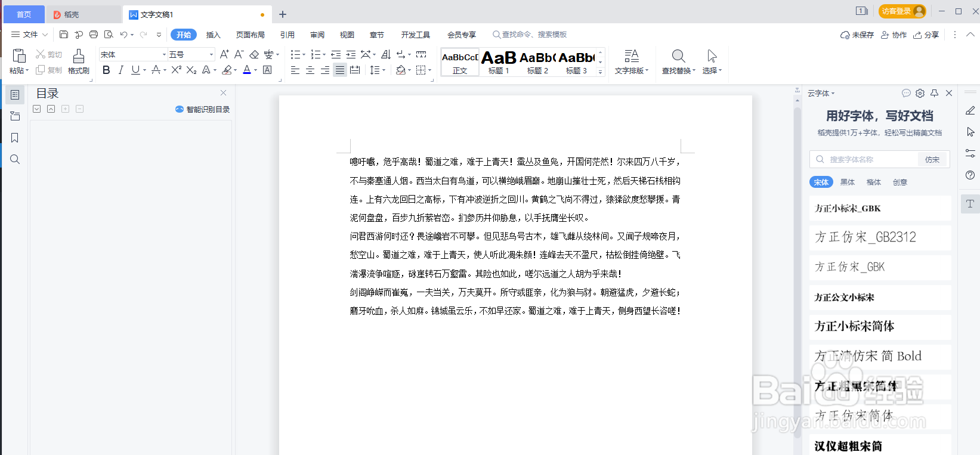Click the 协作 collaborate button
Screen dimensions: 980x455
tap(894, 35)
